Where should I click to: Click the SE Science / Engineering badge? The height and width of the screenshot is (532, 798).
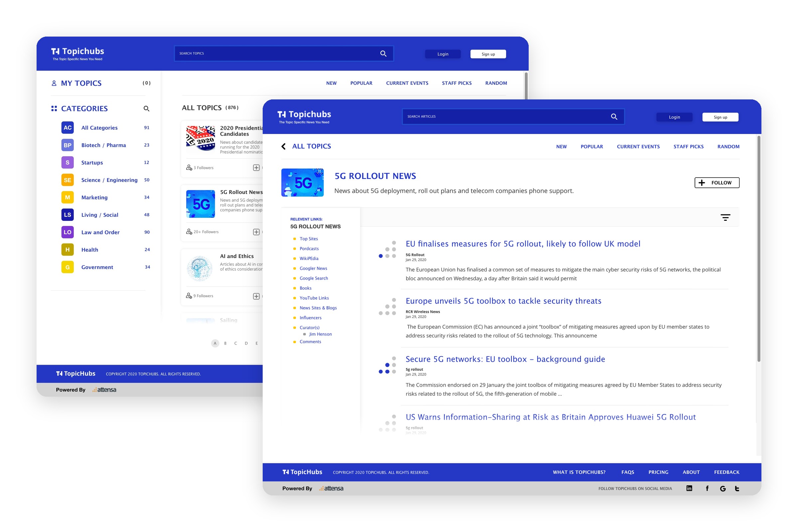pos(67,180)
